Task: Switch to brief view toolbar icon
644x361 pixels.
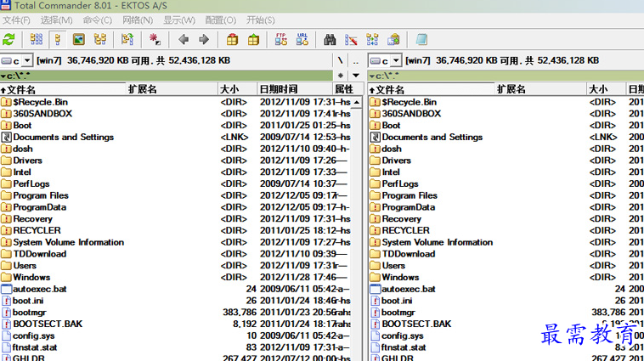Action: click(37, 39)
